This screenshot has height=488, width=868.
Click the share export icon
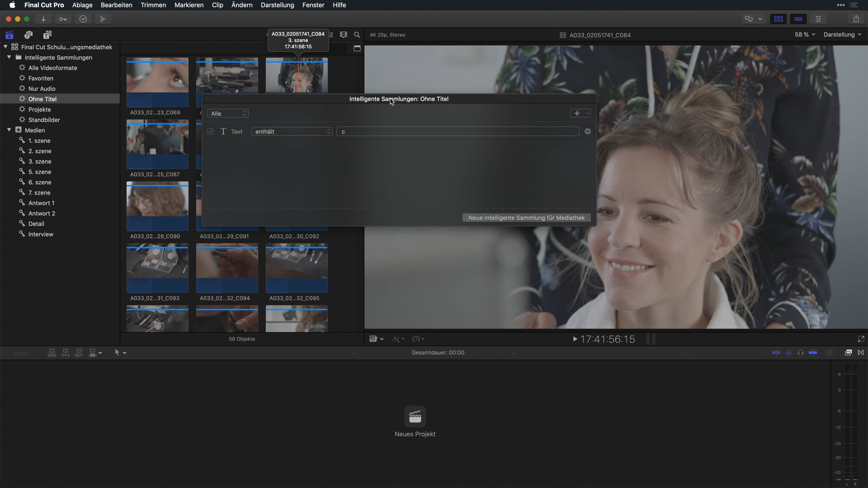tap(856, 19)
